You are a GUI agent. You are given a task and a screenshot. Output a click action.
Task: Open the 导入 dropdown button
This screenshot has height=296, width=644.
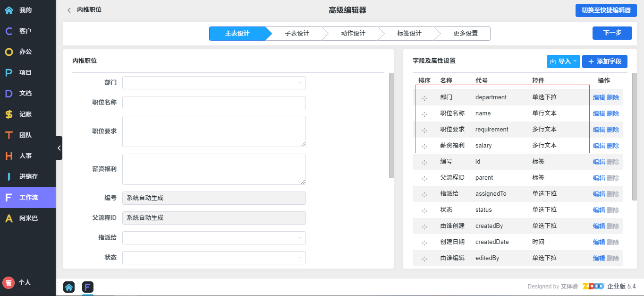[x=563, y=61]
